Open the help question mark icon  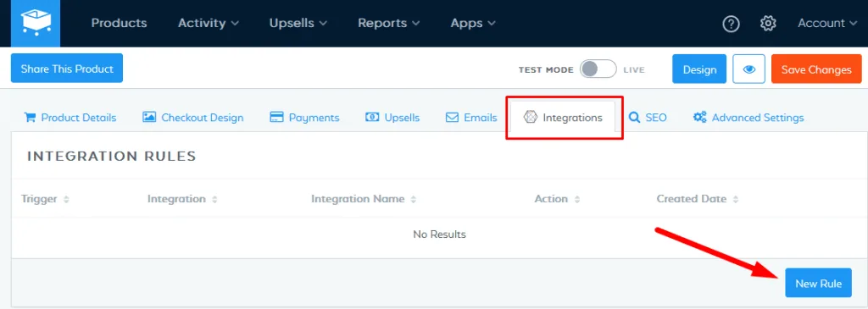732,24
